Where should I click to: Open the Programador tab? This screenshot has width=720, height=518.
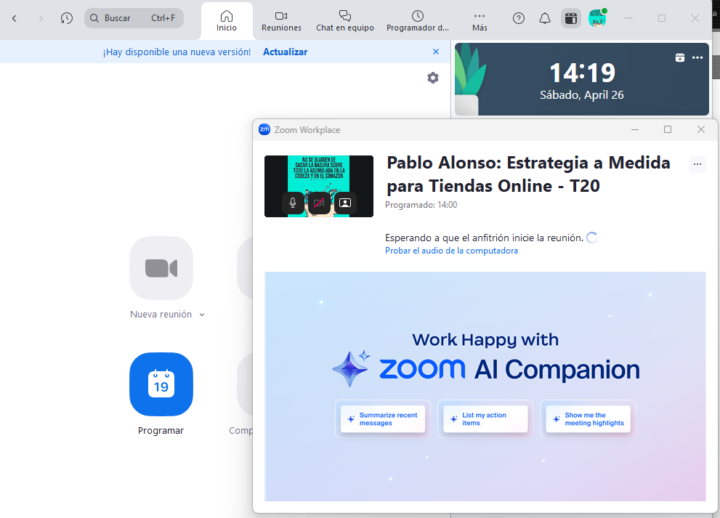pyautogui.click(x=417, y=21)
